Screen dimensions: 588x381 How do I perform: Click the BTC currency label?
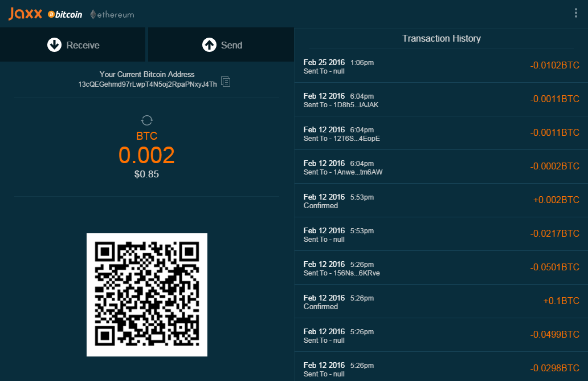(146, 136)
